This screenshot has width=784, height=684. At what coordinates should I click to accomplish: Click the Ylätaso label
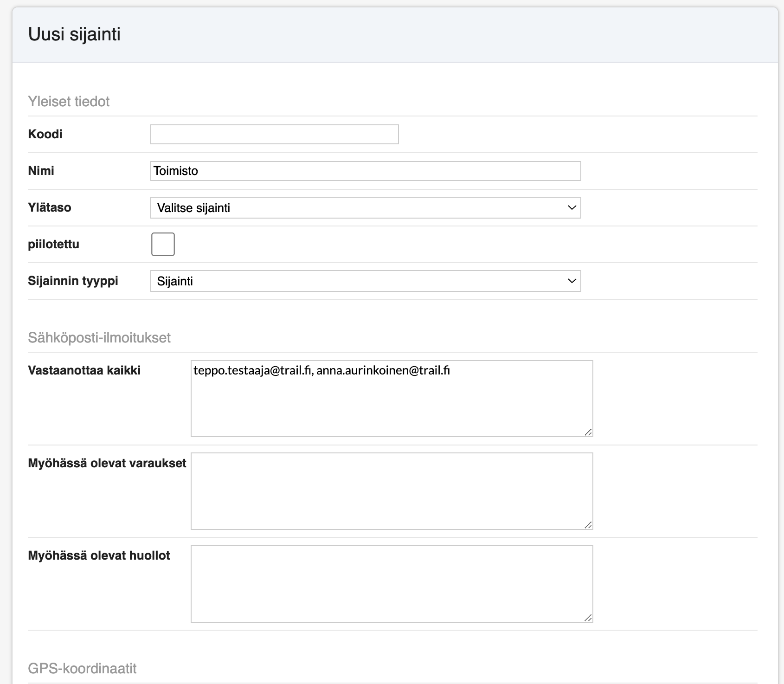coord(49,207)
